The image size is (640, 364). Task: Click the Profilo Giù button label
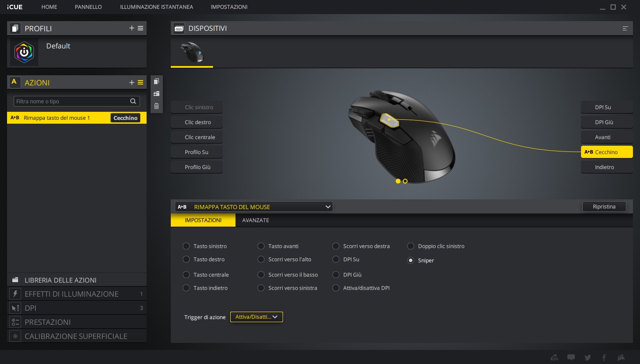click(x=197, y=167)
